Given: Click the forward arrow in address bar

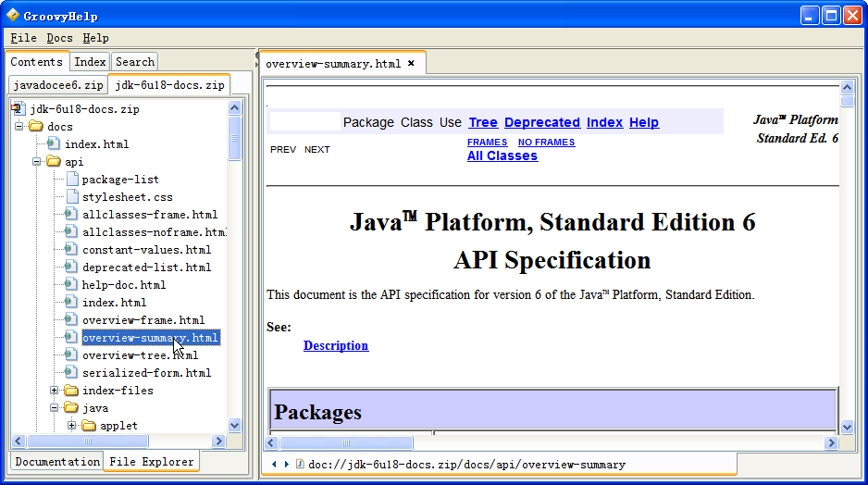Looking at the screenshot, I should click(287, 464).
